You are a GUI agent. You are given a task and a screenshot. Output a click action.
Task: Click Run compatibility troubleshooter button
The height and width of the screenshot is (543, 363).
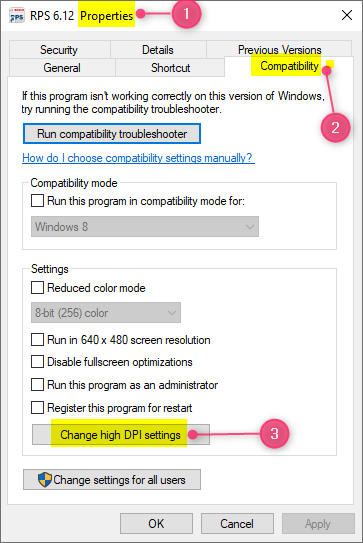(x=112, y=134)
